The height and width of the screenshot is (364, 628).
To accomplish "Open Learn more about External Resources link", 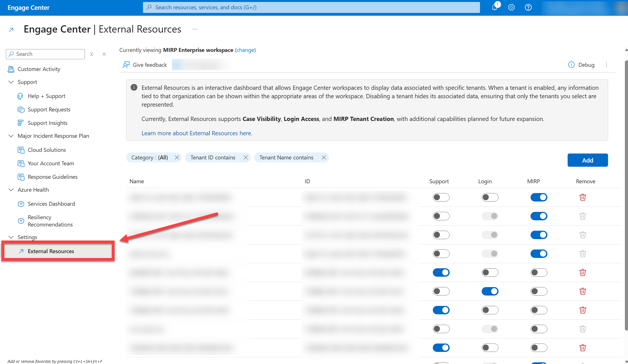I will [197, 133].
